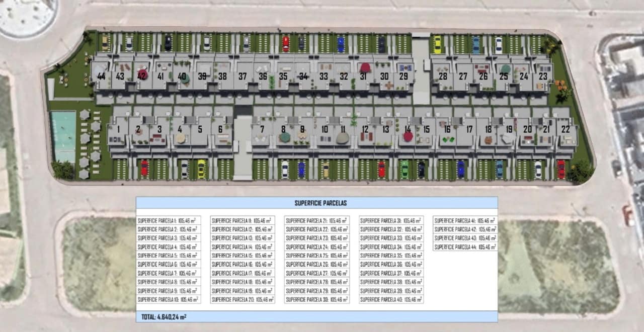Click plot number 17 in the lower row
This screenshot has height=332, width=644.
point(469,129)
